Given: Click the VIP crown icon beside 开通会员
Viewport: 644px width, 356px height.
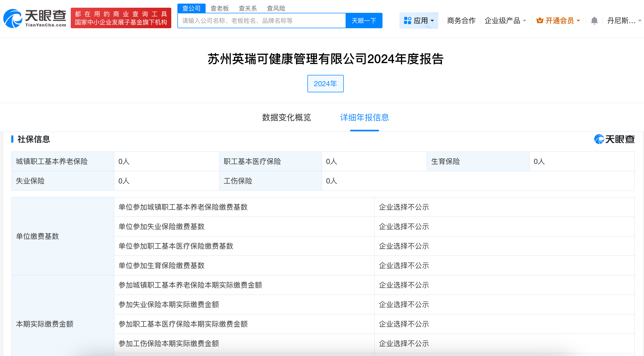Looking at the screenshot, I should (x=540, y=21).
